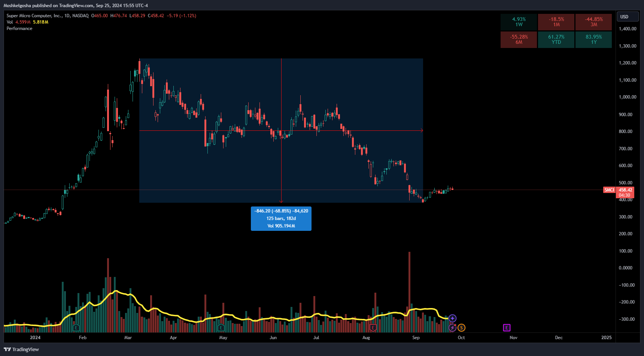Click the 0.0000 price axis label
The image size is (644, 356).
click(x=626, y=268)
